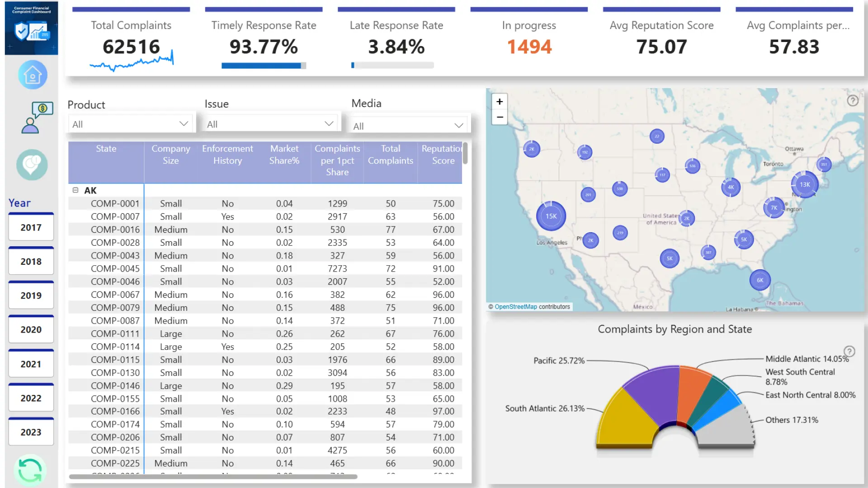
Task: Click the map help question icon
Action: (x=852, y=101)
